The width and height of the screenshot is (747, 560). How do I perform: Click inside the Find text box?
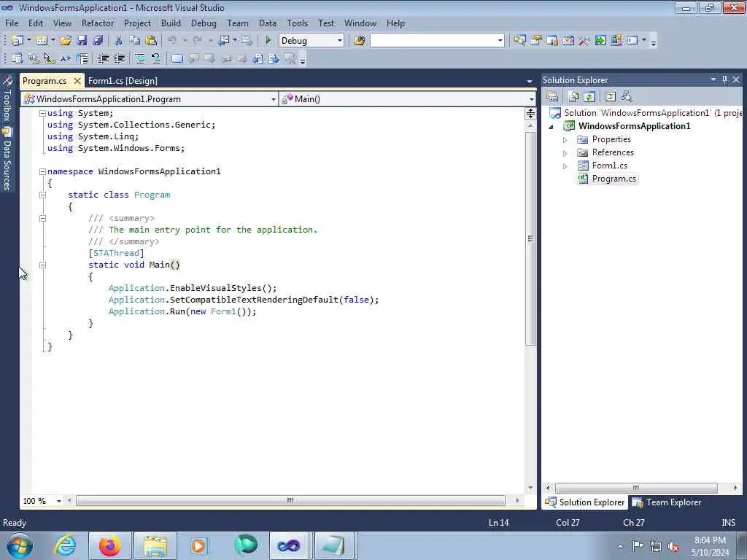433,41
